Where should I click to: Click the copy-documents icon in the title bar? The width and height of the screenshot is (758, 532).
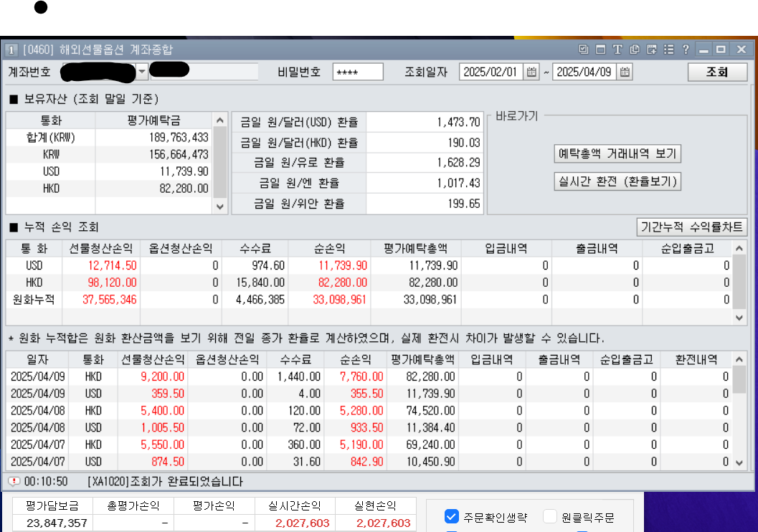635,49
